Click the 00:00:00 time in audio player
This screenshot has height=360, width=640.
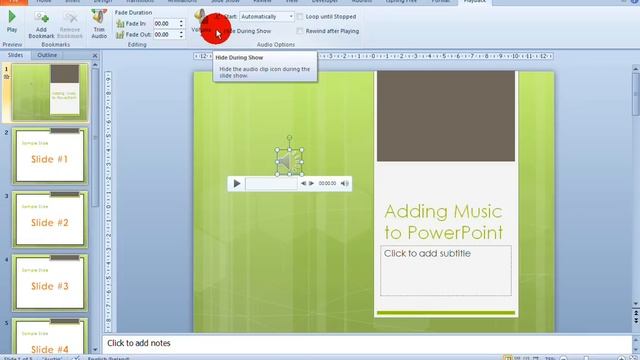(327, 184)
